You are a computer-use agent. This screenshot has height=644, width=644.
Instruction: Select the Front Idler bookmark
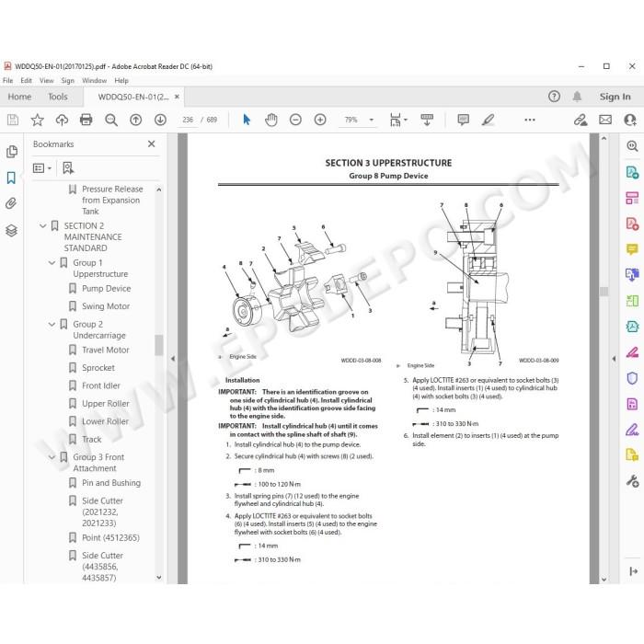[x=100, y=385]
